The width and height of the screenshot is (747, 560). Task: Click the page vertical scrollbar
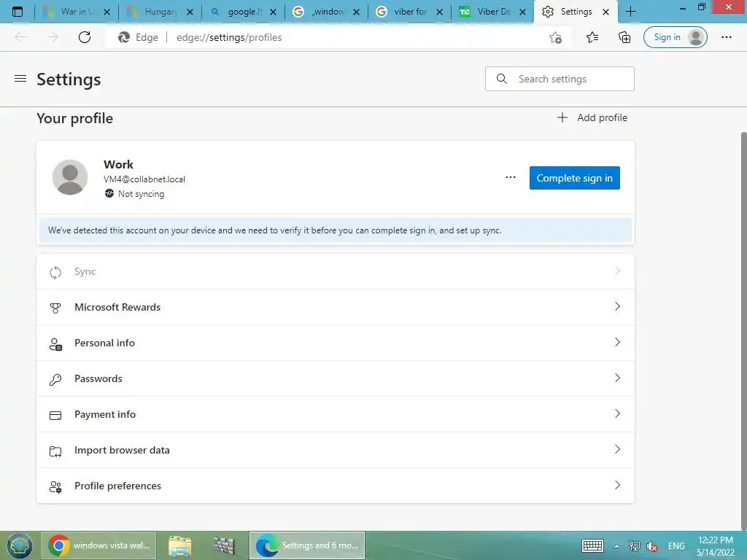[x=743, y=331]
